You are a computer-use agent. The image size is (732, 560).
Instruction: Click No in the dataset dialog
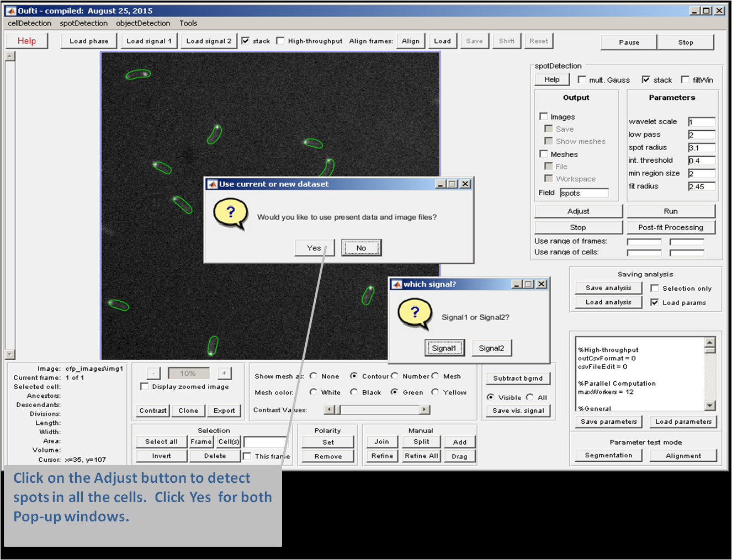click(x=361, y=248)
